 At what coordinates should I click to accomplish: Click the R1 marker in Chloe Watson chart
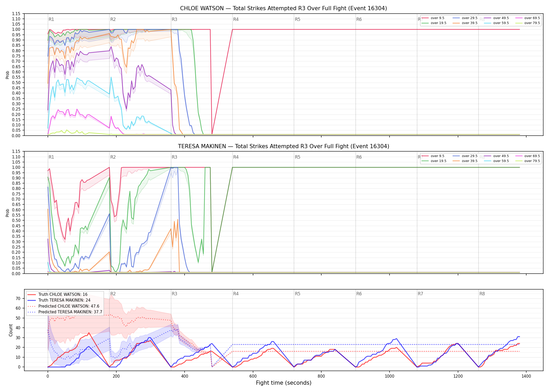[x=51, y=19]
